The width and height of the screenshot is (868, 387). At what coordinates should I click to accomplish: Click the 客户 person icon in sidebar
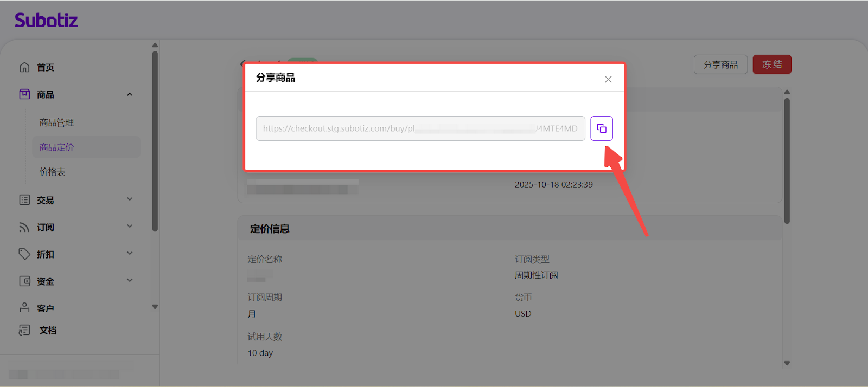click(24, 308)
